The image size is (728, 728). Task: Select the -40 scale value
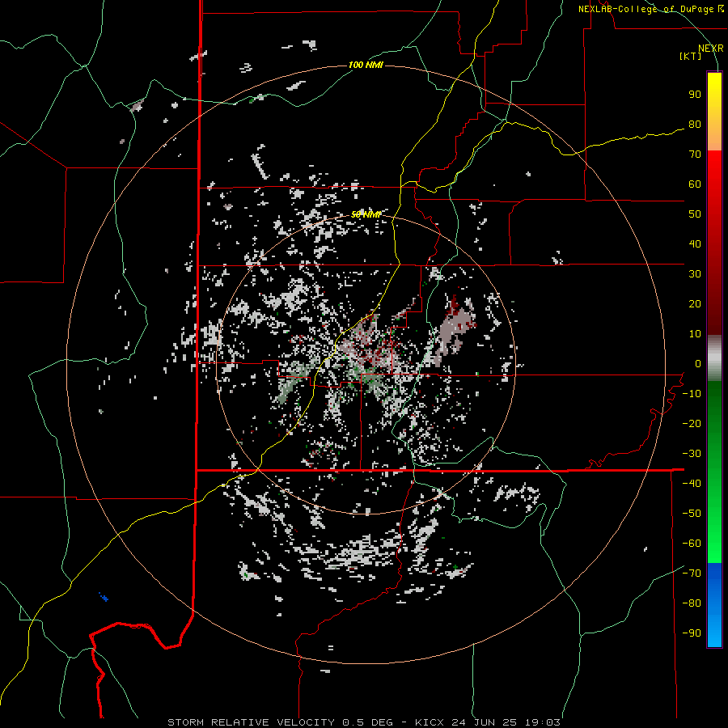click(x=692, y=484)
